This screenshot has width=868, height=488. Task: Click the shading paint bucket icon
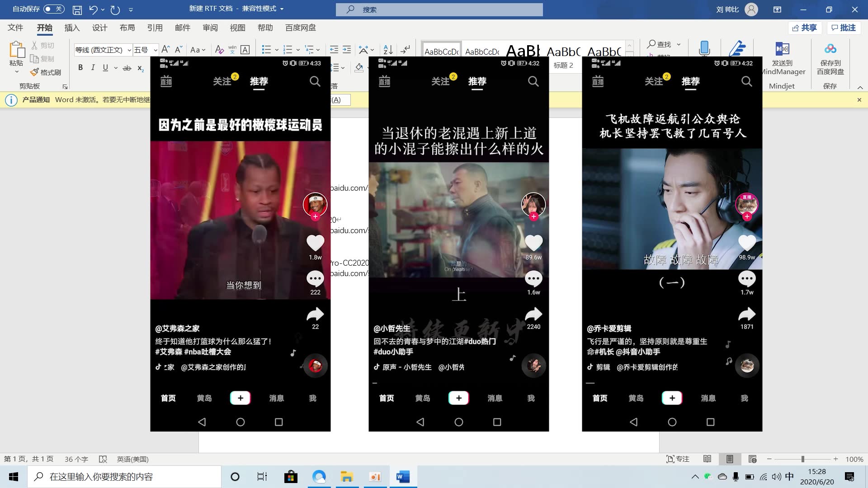click(x=359, y=68)
